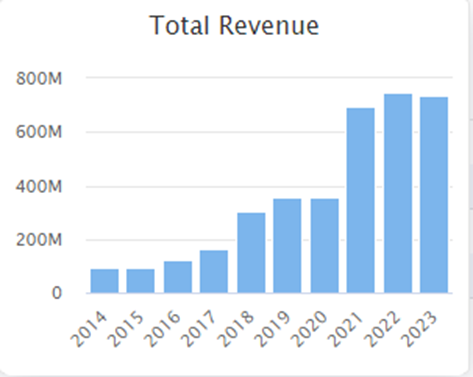
Task: Click the 200M axis label
Action: tap(39, 240)
